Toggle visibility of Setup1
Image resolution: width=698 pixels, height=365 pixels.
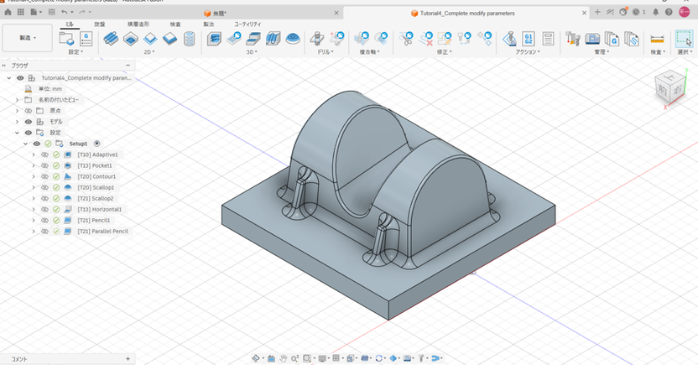37,143
